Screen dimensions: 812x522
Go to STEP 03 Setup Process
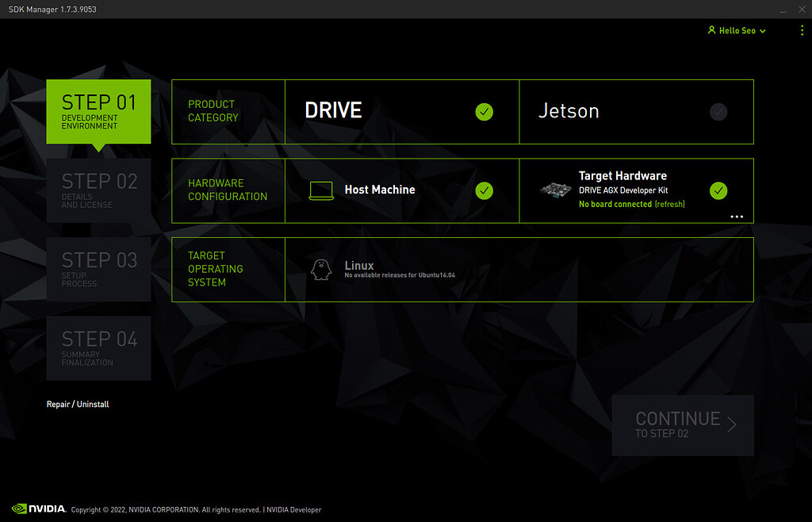[98, 269]
